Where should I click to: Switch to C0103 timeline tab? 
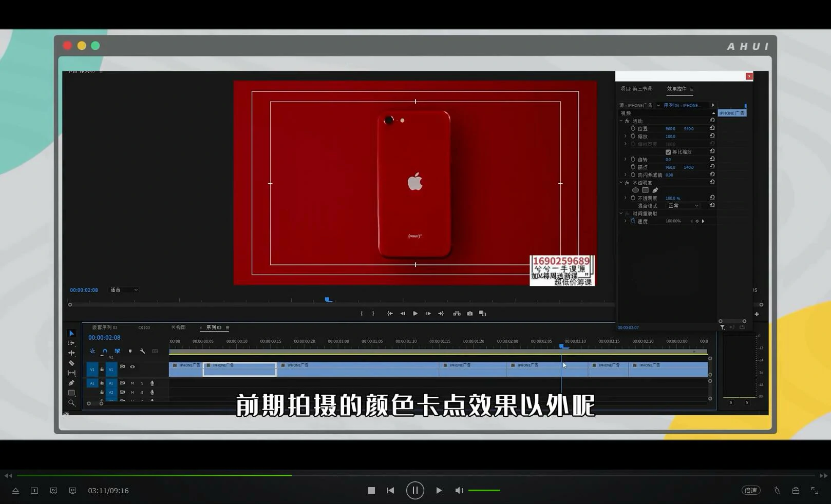pos(144,327)
